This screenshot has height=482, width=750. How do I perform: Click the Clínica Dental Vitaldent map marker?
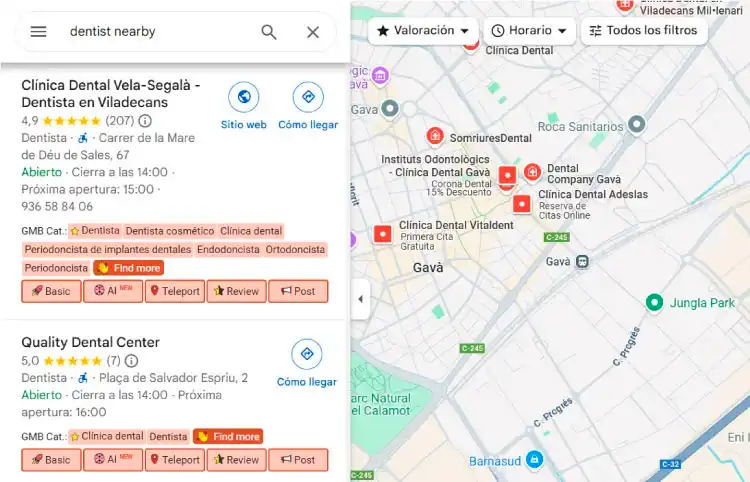coord(383,234)
